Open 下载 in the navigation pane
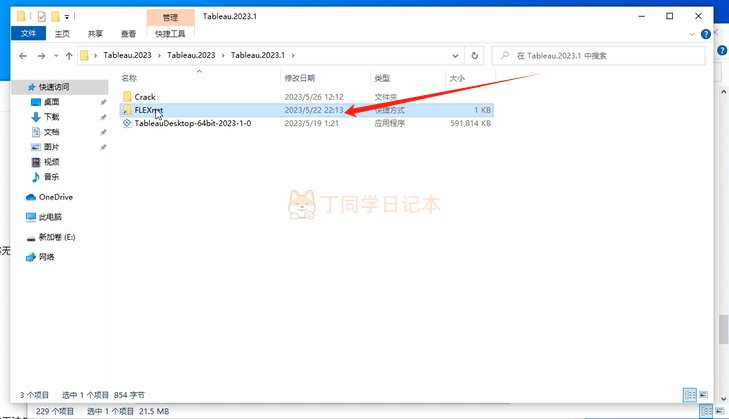 [51, 117]
